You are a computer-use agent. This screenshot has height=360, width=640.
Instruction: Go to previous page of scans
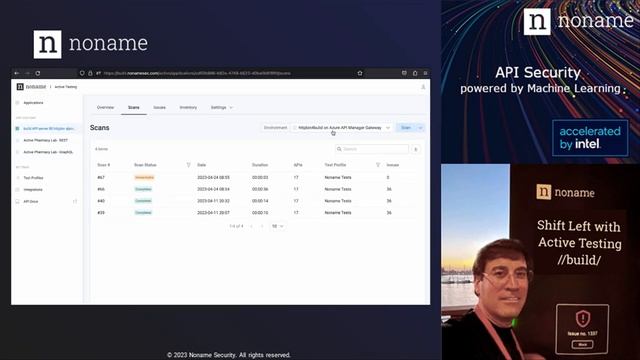coord(251,226)
